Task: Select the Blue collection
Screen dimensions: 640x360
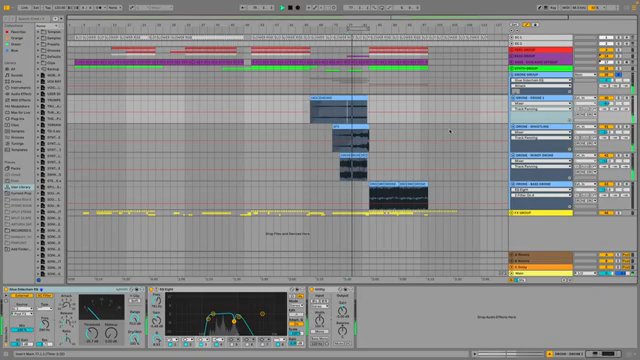Action: click(x=14, y=50)
